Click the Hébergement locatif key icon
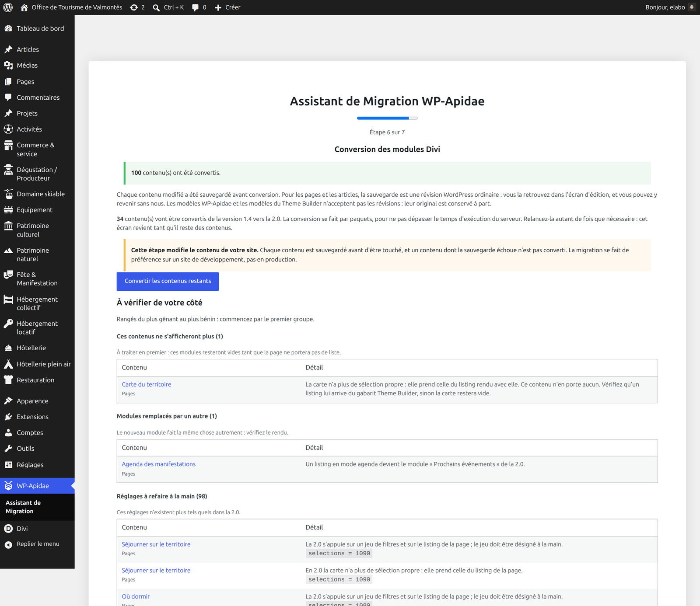The width and height of the screenshot is (700, 606). point(8,324)
